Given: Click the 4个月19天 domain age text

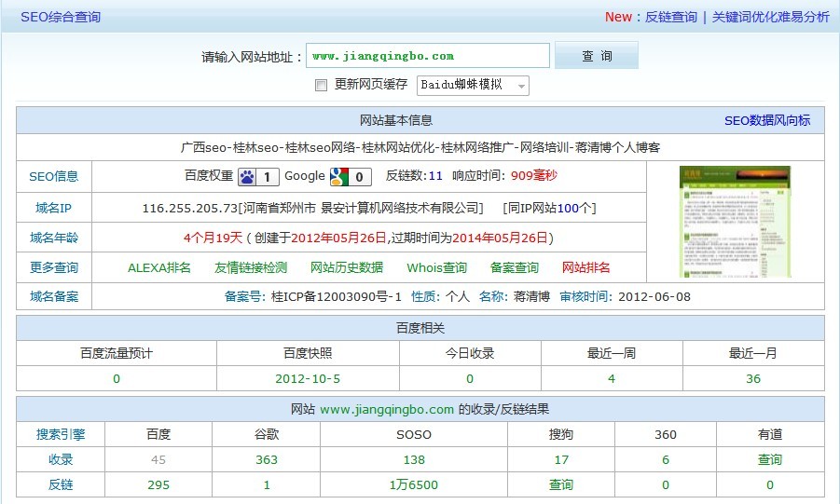Looking at the screenshot, I should [213, 238].
